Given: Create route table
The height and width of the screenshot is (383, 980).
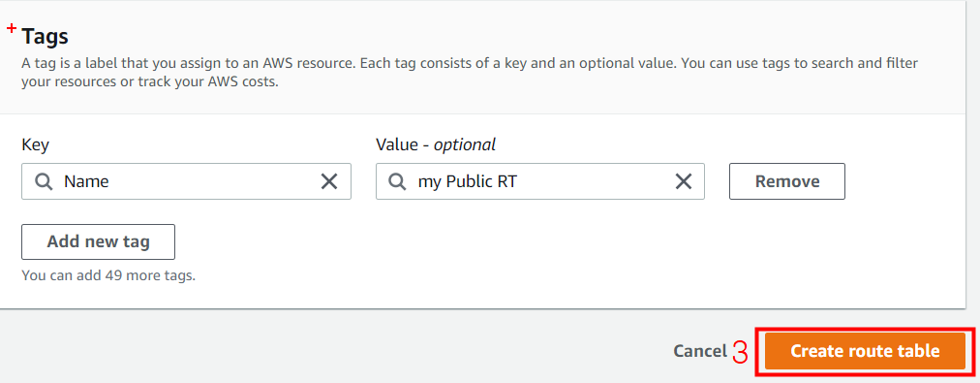Looking at the screenshot, I should pyautogui.click(x=865, y=351).
